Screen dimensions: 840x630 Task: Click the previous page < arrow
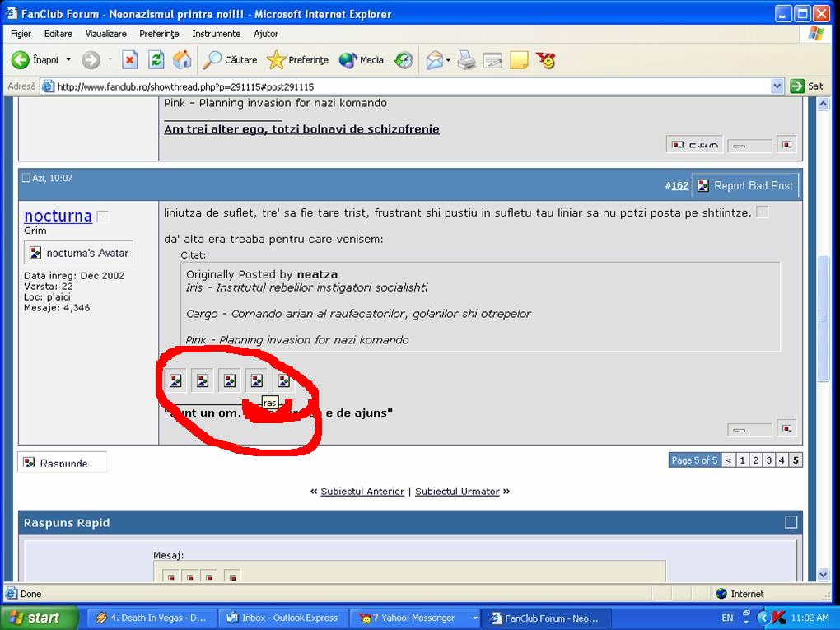pyautogui.click(x=729, y=460)
